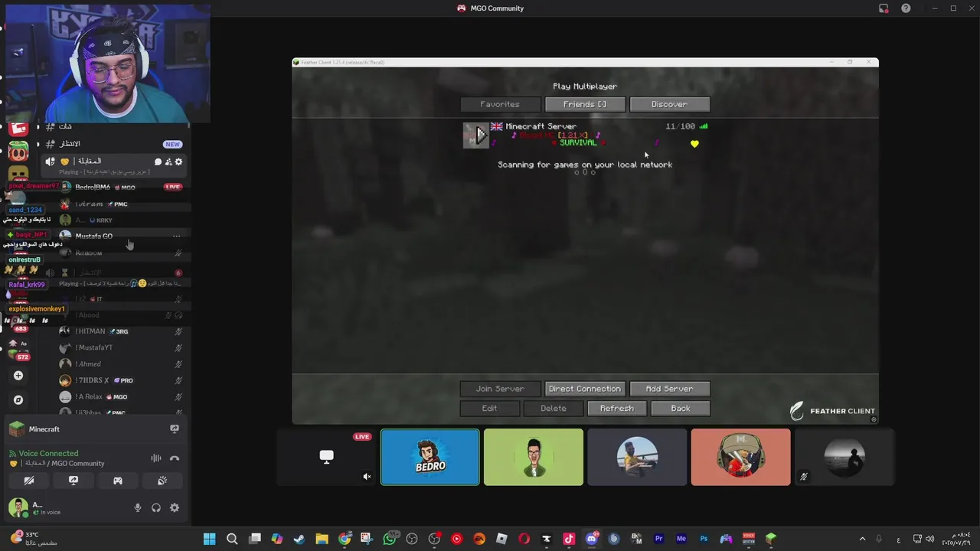
Task: Switch to the Friends tab
Action: 585,104
